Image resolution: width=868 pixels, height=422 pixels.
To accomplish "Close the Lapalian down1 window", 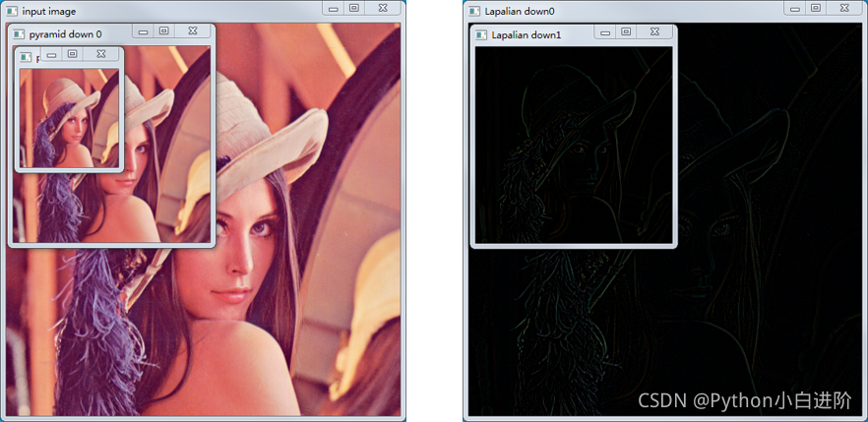I will click(654, 32).
